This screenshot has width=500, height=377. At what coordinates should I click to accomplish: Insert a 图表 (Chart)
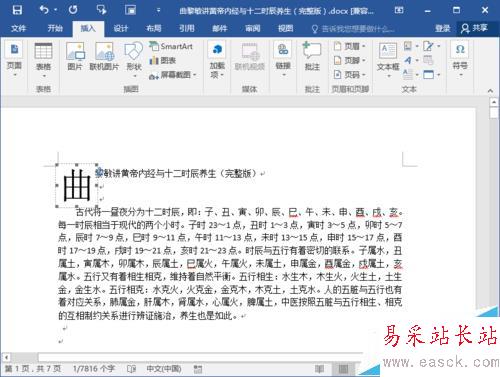pos(163,60)
